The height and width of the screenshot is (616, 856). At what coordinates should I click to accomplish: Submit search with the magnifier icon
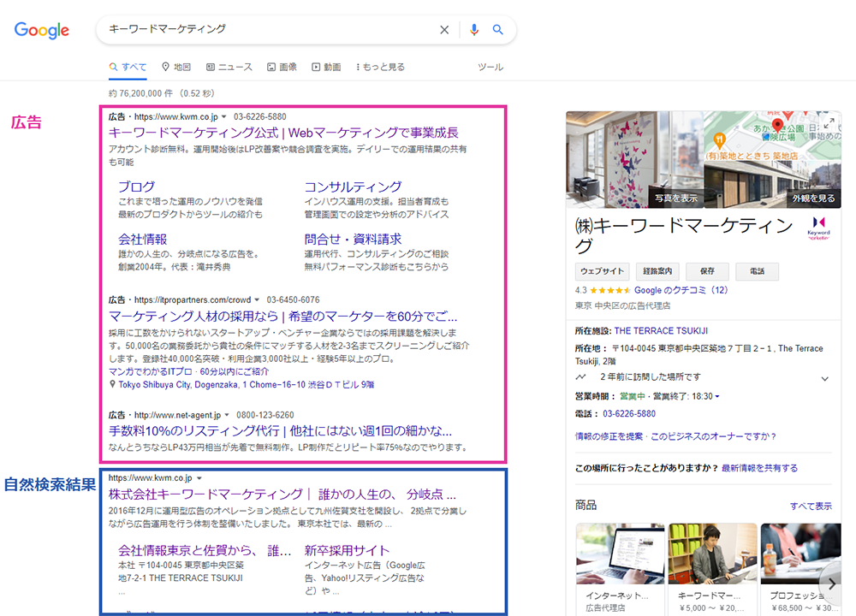click(x=497, y=29)
